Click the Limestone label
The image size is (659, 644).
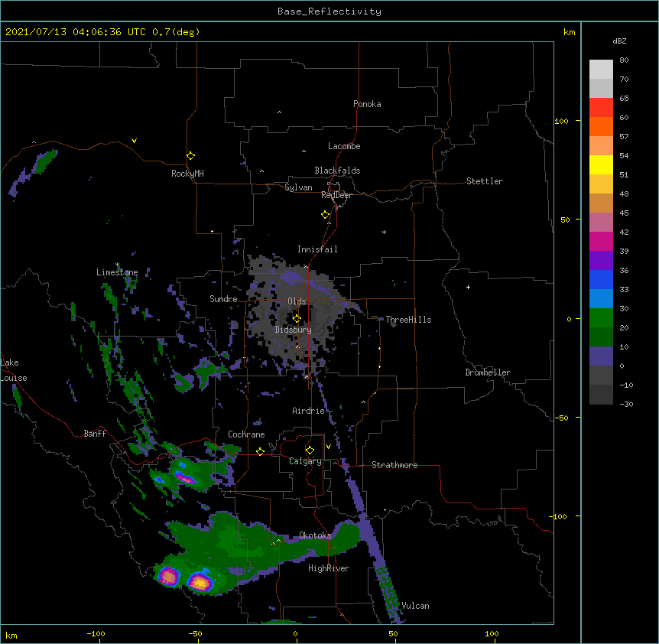(117, 272)
